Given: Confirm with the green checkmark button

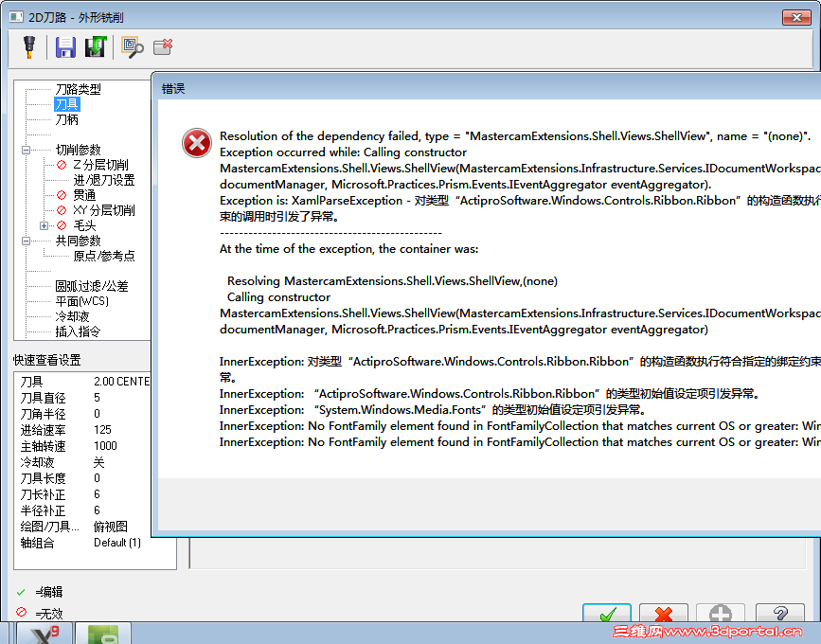Looking at the screenshot, I should (x=607, y=613).
